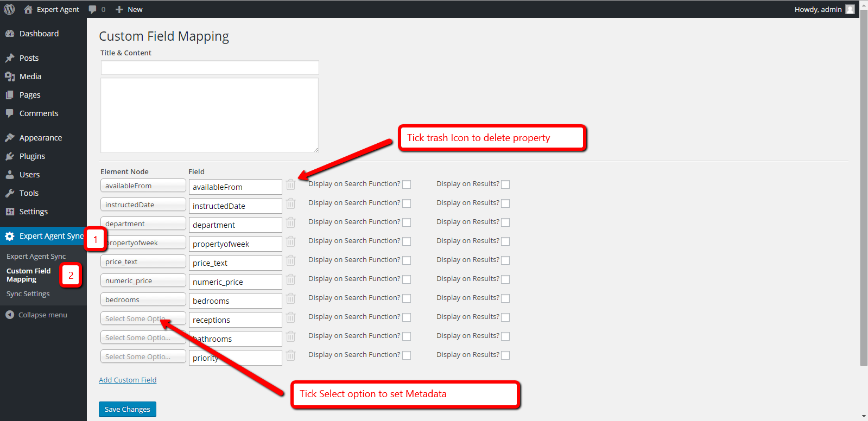
Task: Click the Add Custom Field link
Action: [128, 380]
